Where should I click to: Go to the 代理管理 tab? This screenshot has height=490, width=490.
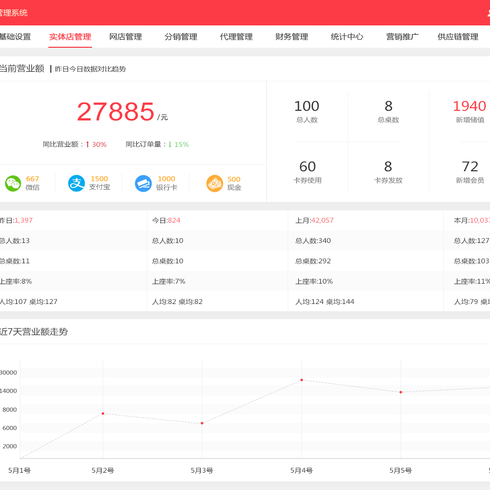point(236,37)
